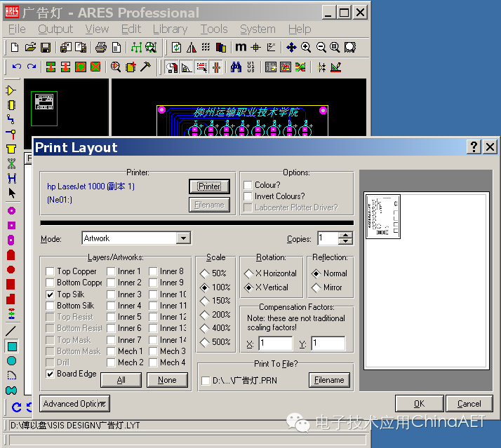The height and width of the screenshot is (448, 501).
Task: Select the arrow Selection tool
Action: click(12, 193)
